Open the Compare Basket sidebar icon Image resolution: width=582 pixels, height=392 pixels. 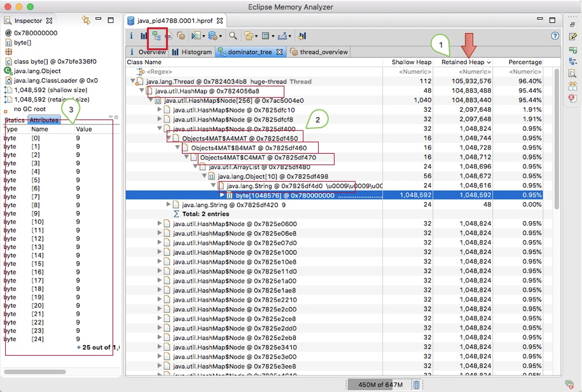pos(572,86)
